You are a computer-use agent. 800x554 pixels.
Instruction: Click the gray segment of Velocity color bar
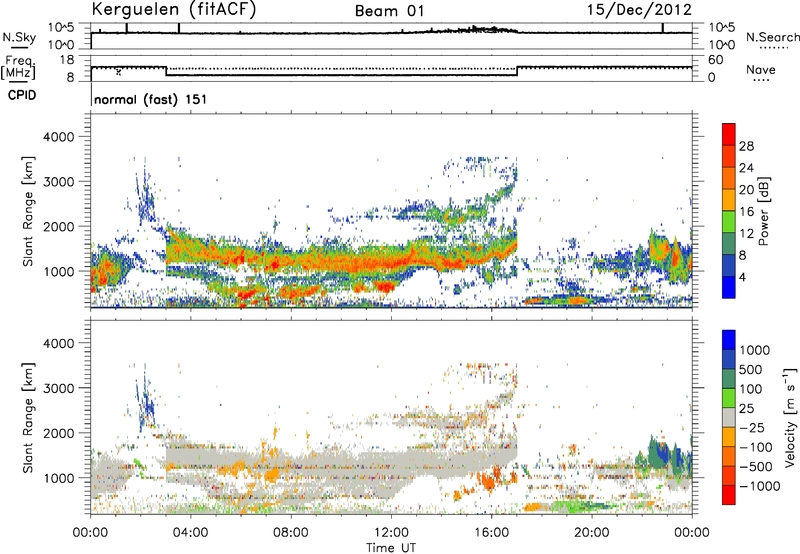tap(729, 417)
